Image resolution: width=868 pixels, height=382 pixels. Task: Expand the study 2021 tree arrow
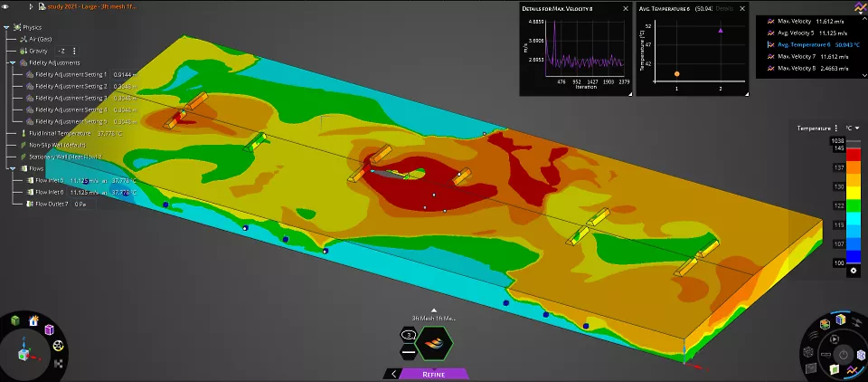(31, 6)
